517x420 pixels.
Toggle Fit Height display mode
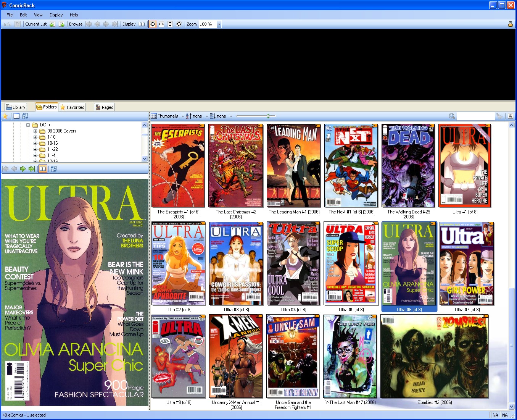[x=170, y=24]
